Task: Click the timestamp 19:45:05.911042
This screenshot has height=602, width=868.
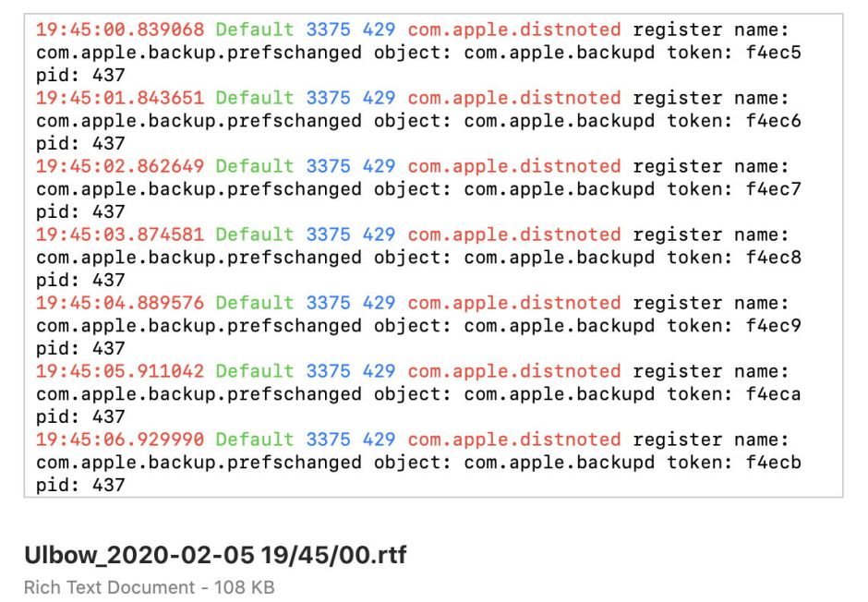Action: [x=120, y=371]
